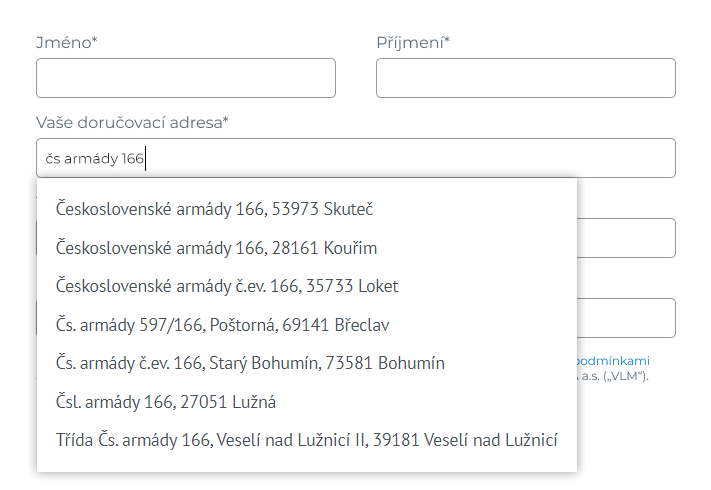Select suggestion 'Československé armády 166, 53973 Skuteč'
The width and height of the screenshot is (711, 490).
pyautogui.click(x=215, y=209)
